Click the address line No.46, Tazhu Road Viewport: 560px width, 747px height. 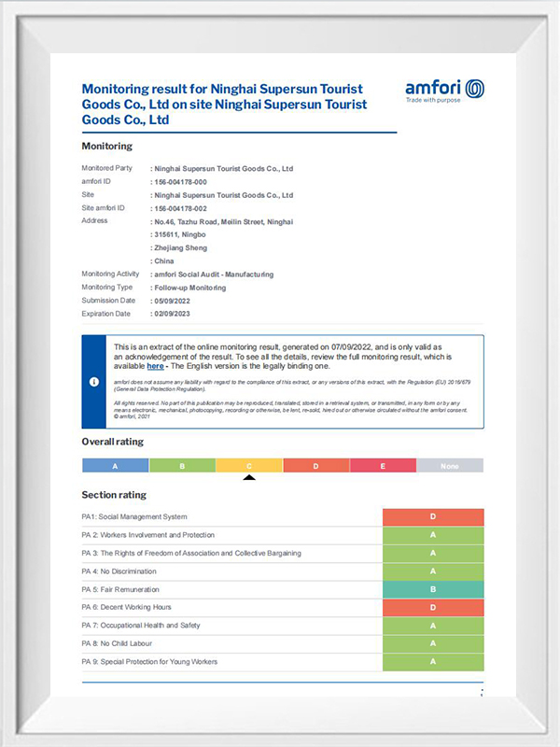point(224,222)
